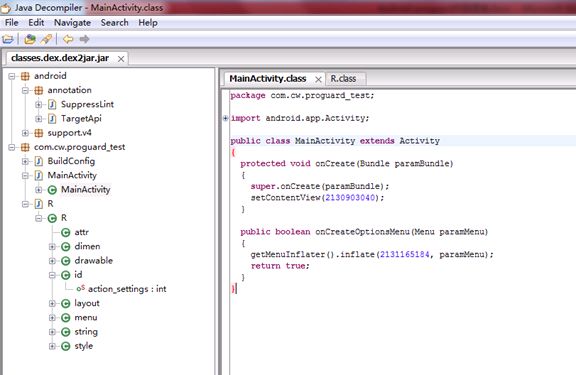Click the action_settings field icon
Viewport: 576px width, 375px height.
click(x=80, y=289)
